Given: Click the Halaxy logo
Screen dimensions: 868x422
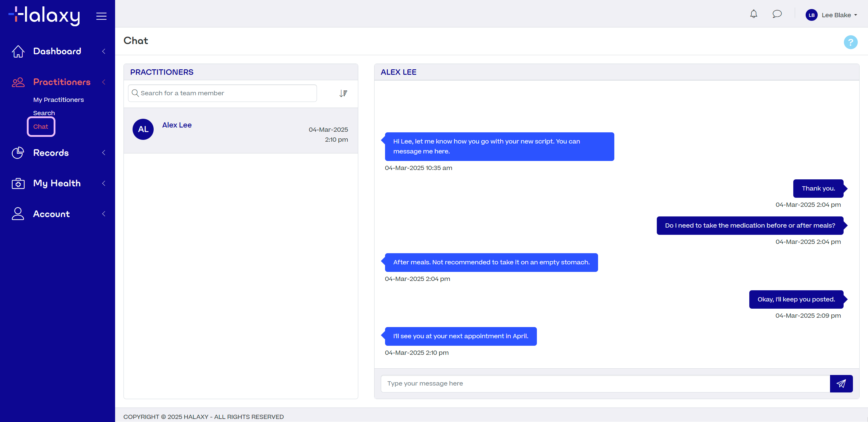Looking at the screenshot, I should 44,15.
